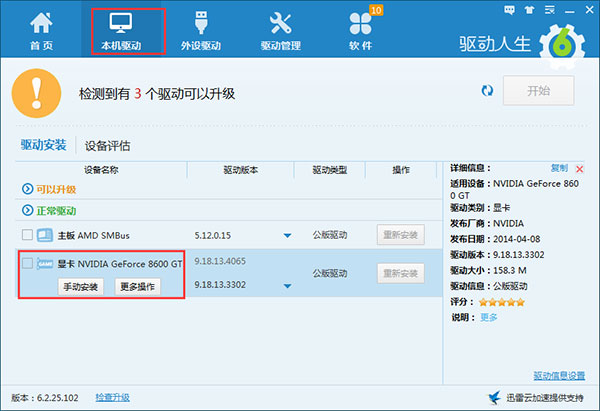Click 驱动大小：158.3 M text
This screenshot has height=411, width=600.
coord(488,271)
